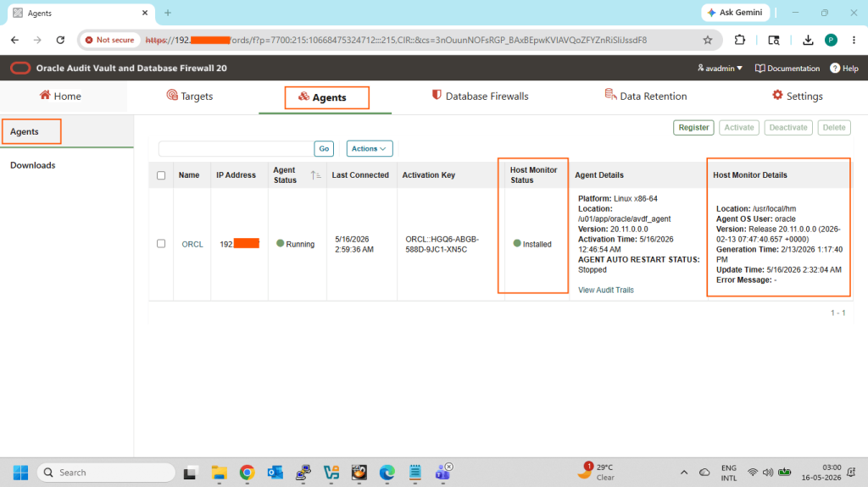Show hidden system tray icons chevron
The image size is (868, 487).
[684, 473]
